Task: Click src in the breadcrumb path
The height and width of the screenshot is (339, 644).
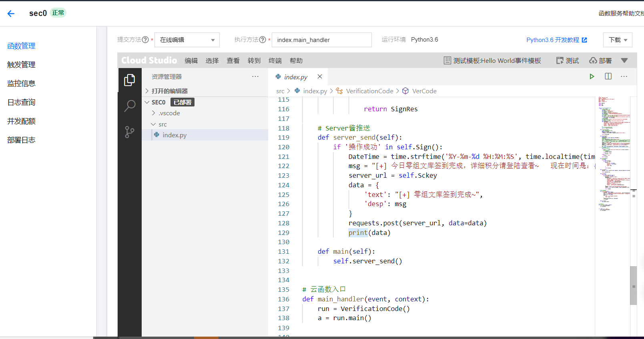Action: point(280,91)
